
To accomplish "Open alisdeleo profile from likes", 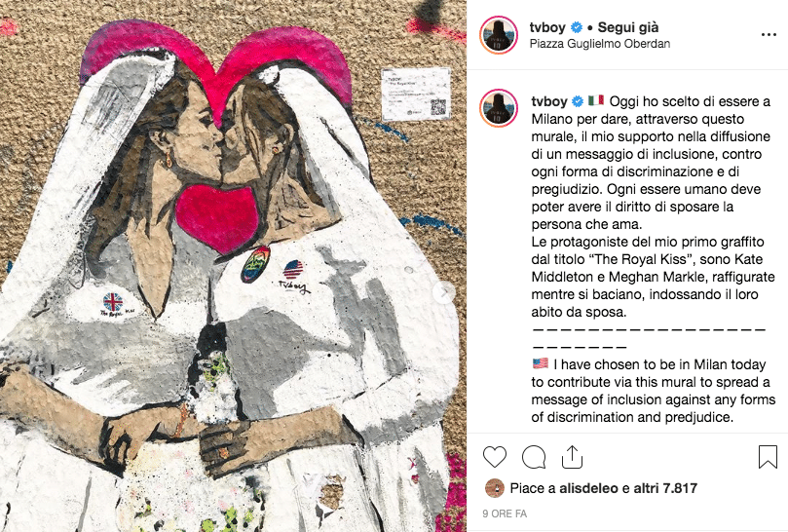I will [588, 488].
